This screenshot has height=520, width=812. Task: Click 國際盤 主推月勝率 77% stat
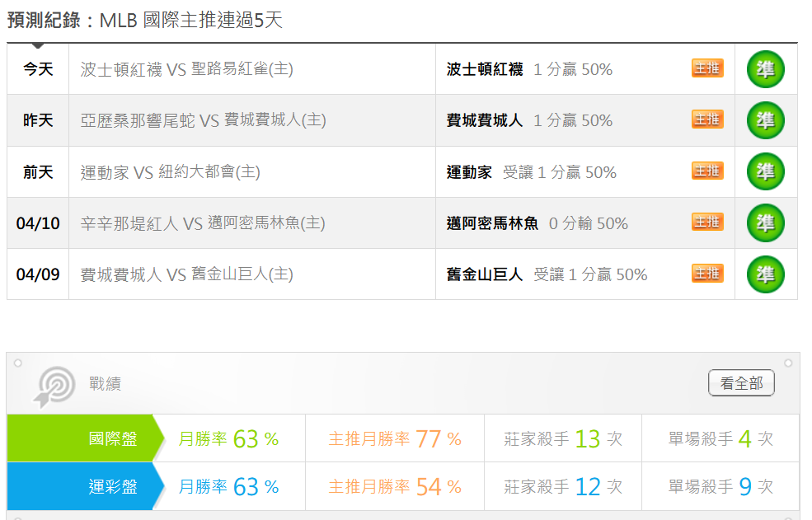click(x=395, y=439)
